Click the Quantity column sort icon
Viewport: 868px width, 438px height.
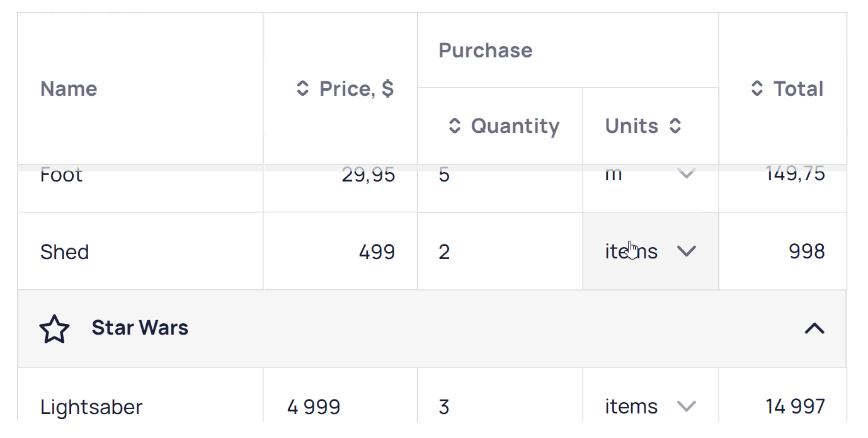point(455,126)
